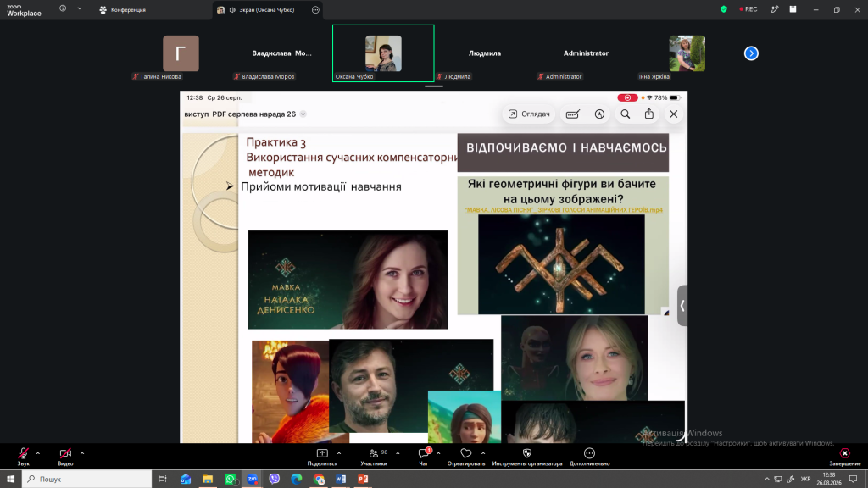Open notification center icon in tray

[x=853, y=480]
